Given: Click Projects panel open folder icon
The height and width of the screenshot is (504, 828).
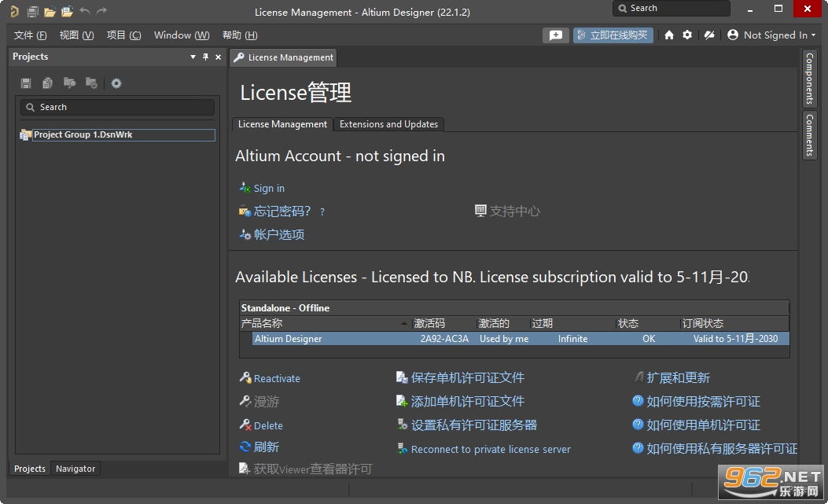Looking at the screenshot, I should coord(69,83).
